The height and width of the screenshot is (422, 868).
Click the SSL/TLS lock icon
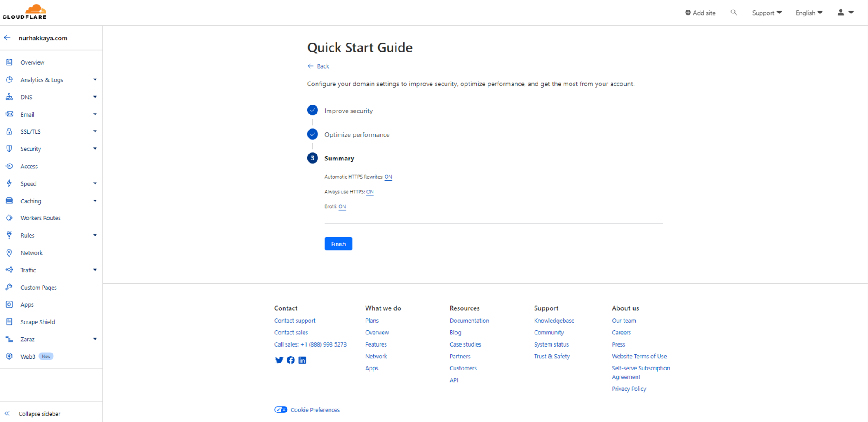coord(9,131)
